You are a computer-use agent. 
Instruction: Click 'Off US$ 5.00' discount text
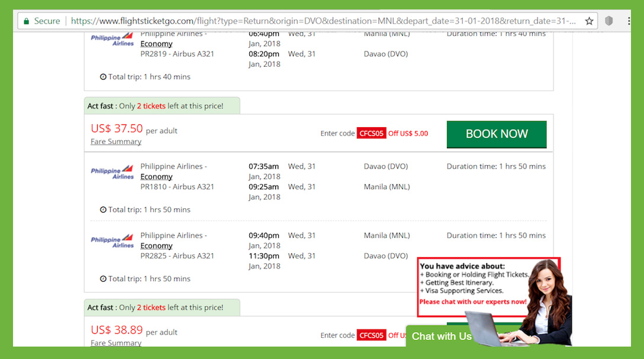(408, 133)
